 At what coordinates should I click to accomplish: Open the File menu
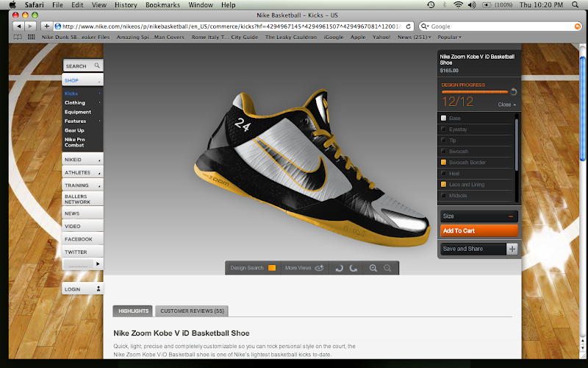(57, 5)
